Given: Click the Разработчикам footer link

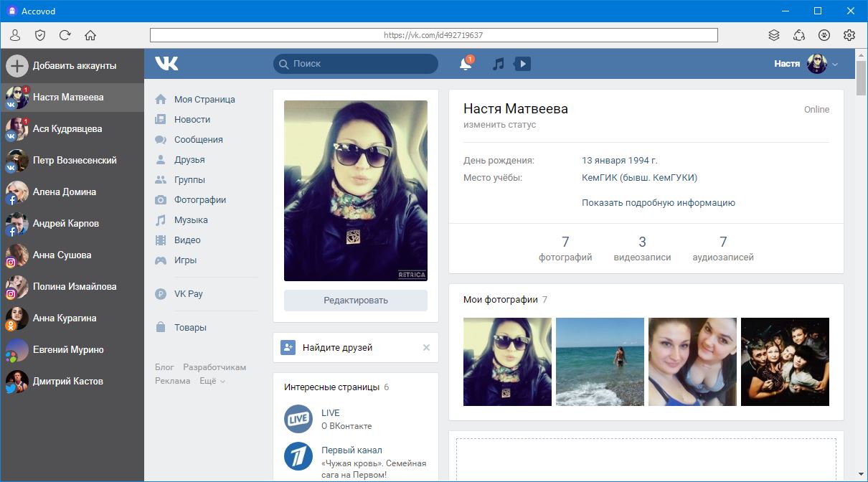Looking at the screenshot, I should click(x=214, y=367).
